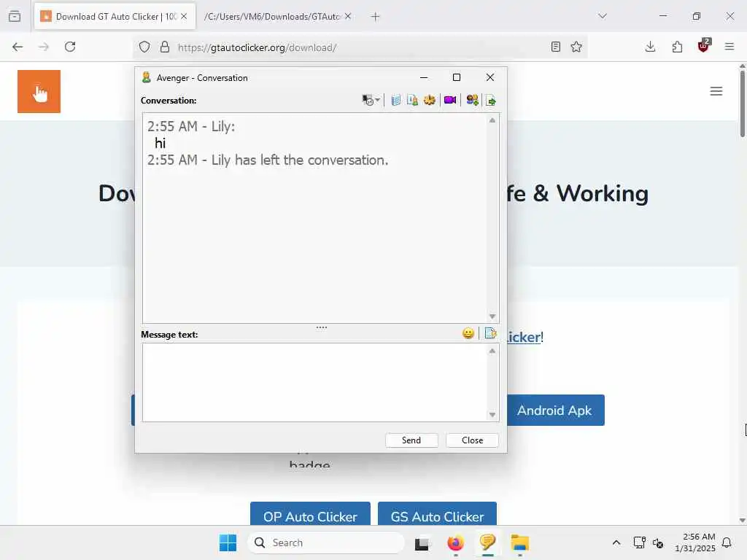Toggle reader view in the address bar
The height and width of the screenshot is (560, 747).
click(x=555, y=47)
